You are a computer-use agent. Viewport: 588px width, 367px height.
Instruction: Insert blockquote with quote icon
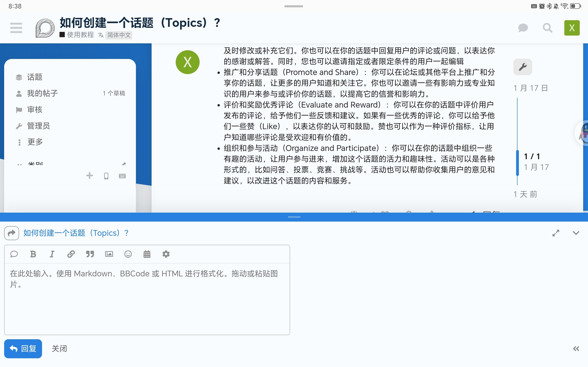(x=90, y=254)
